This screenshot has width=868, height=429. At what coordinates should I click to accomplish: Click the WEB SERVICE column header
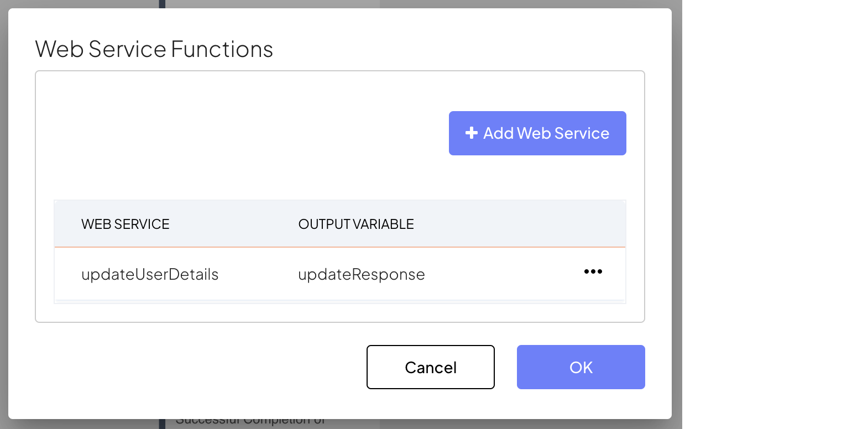[126, 224]
